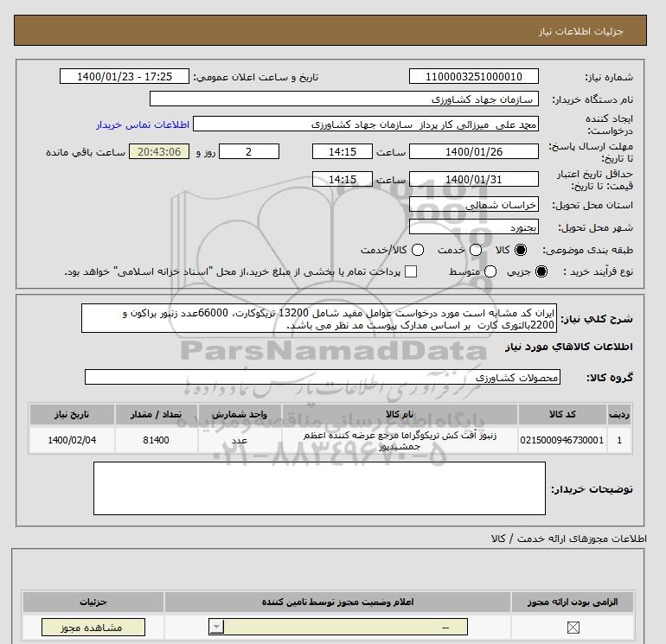
Task: Click the واحد شمارش column header
Action: (240, 414)
